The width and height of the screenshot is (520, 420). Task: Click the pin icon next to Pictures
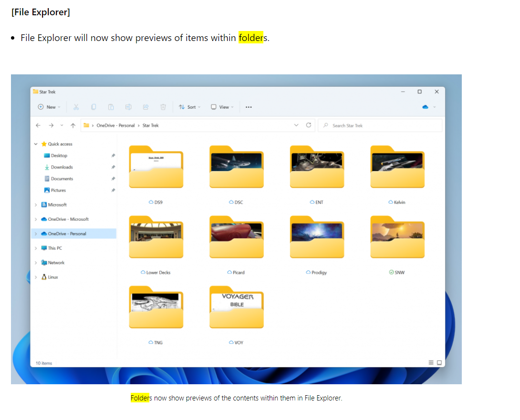tap(113, 190)
